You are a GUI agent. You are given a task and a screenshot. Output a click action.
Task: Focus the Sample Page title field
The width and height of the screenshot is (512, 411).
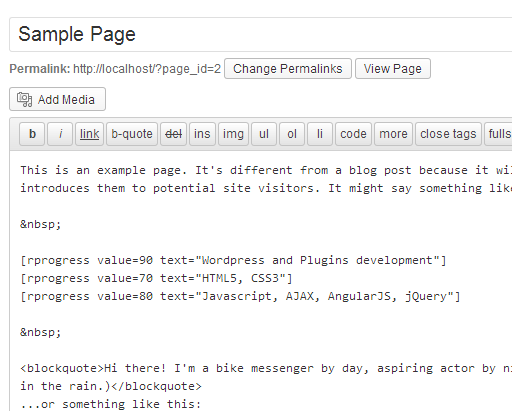[x=261, y=34]
